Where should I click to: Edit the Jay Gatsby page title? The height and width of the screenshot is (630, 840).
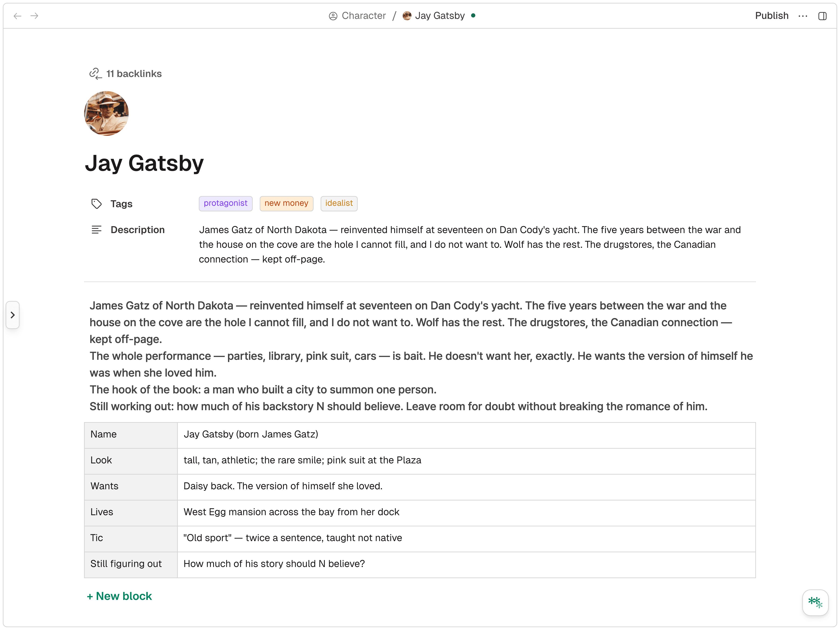click(144, 163)
